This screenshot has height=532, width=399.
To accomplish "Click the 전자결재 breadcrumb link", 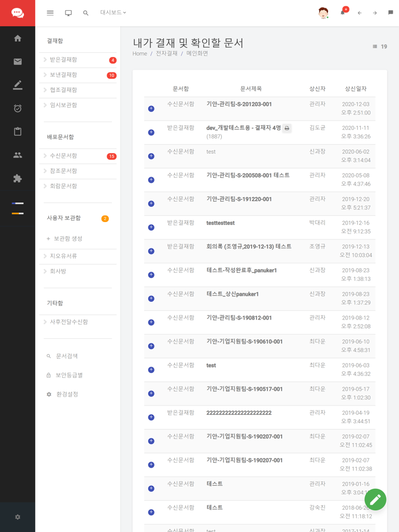I will pos(166,54).
